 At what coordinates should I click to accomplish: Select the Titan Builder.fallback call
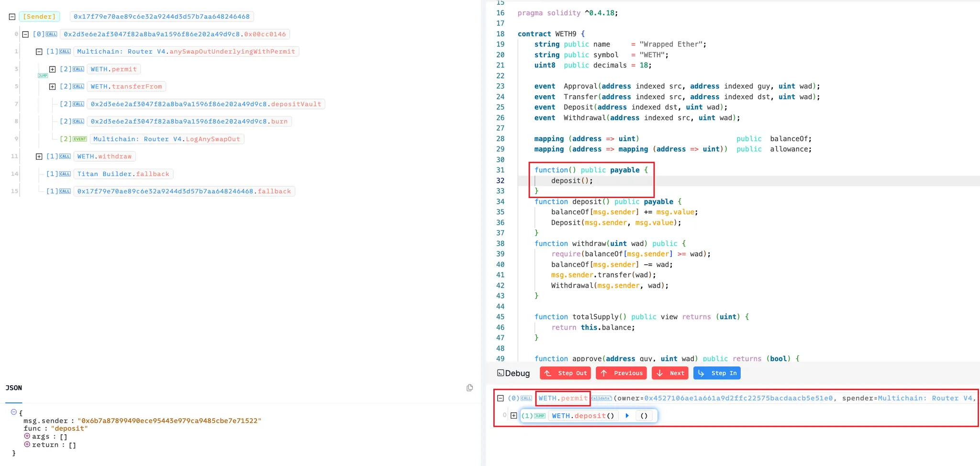click(123, 174)
